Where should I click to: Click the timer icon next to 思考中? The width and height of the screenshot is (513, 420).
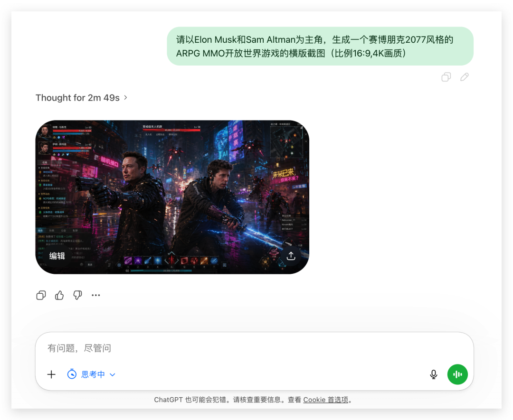[x=72, y=374]
